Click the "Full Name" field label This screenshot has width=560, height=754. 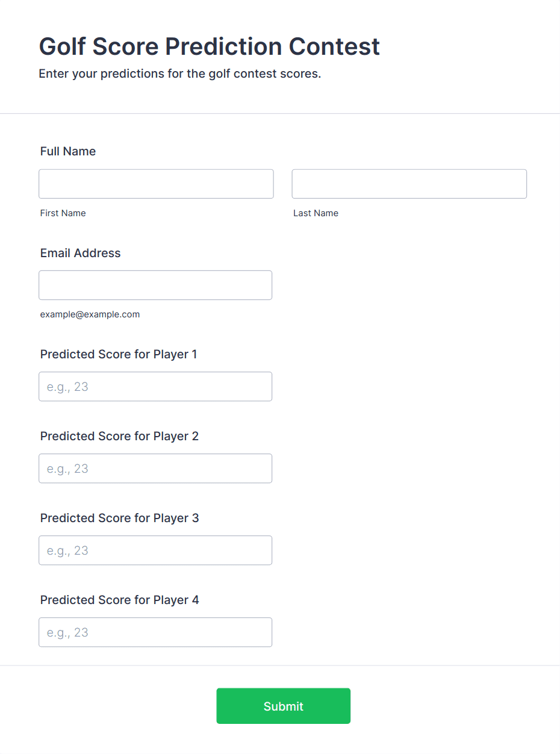(x=68, y=151)
